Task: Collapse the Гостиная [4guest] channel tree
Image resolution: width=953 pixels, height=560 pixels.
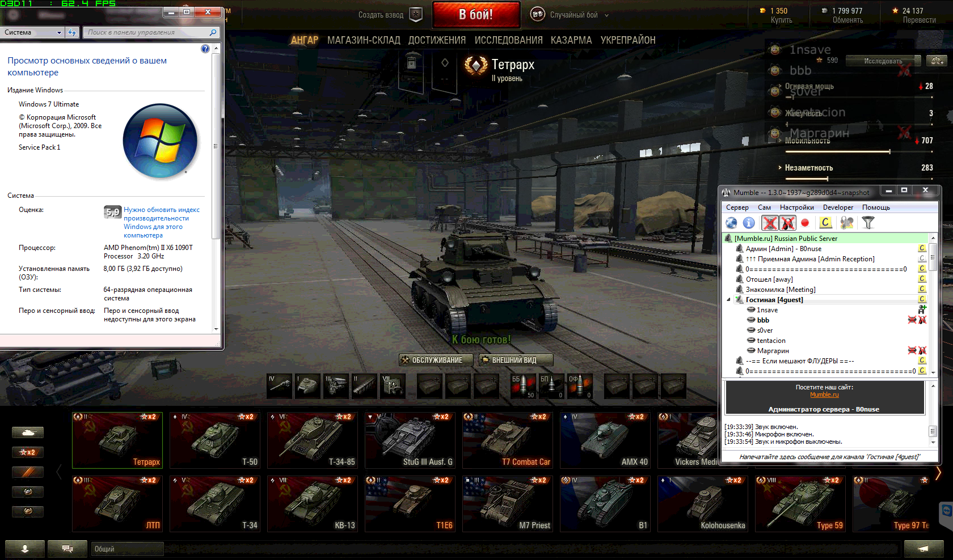Action: [729, 300]
